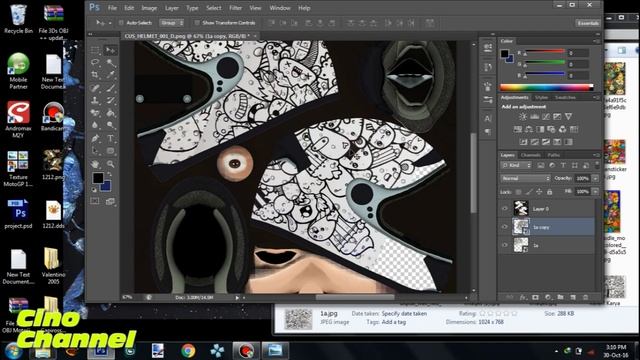Add a layer mask
Viewport: 640px width, 360px height.
535,298
